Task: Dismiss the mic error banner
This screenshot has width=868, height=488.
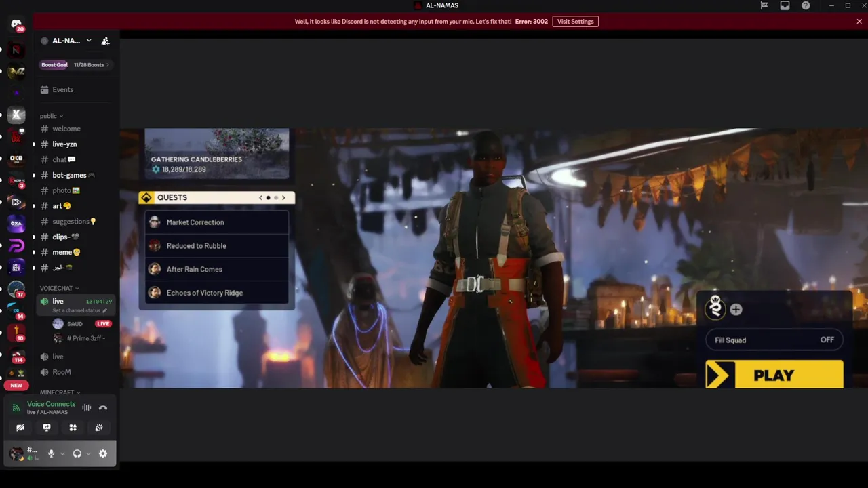Action: 859,21
